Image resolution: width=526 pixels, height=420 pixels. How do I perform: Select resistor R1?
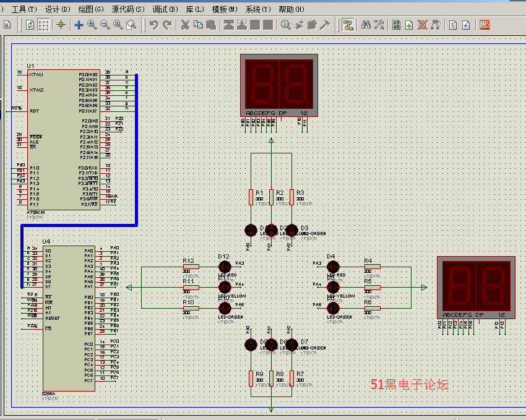(251, 197)
